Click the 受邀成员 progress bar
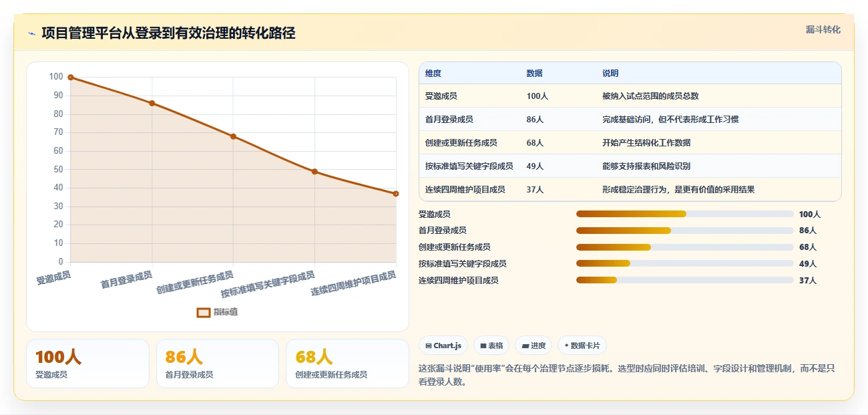This screenshot has width=868, height=415. pos(684,214)
